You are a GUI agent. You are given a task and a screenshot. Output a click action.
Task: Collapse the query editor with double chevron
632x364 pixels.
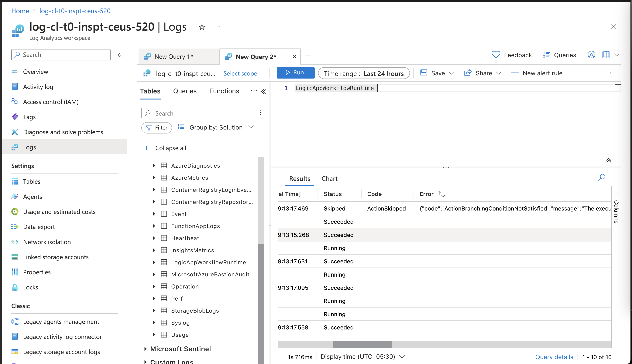tap(609, 160)
